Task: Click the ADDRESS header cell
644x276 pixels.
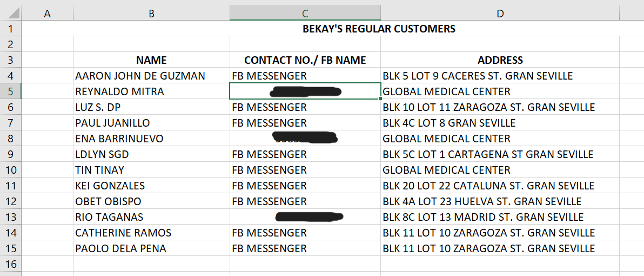Action: tap(500, 60)
